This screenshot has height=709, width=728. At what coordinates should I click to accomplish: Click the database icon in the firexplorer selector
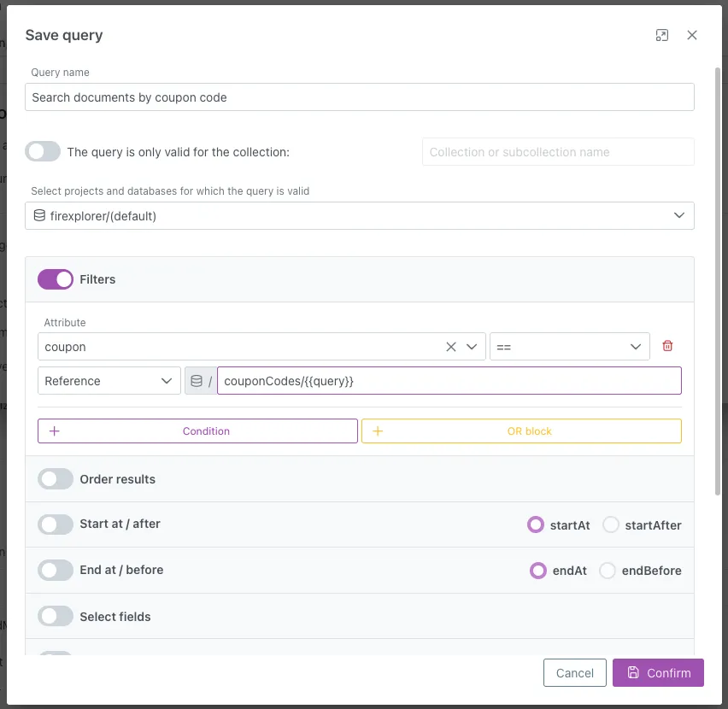[x=38, y=215]
